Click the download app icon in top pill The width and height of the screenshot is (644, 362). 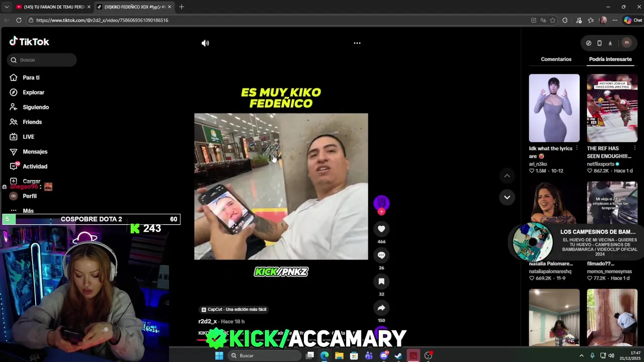[610, 43]
